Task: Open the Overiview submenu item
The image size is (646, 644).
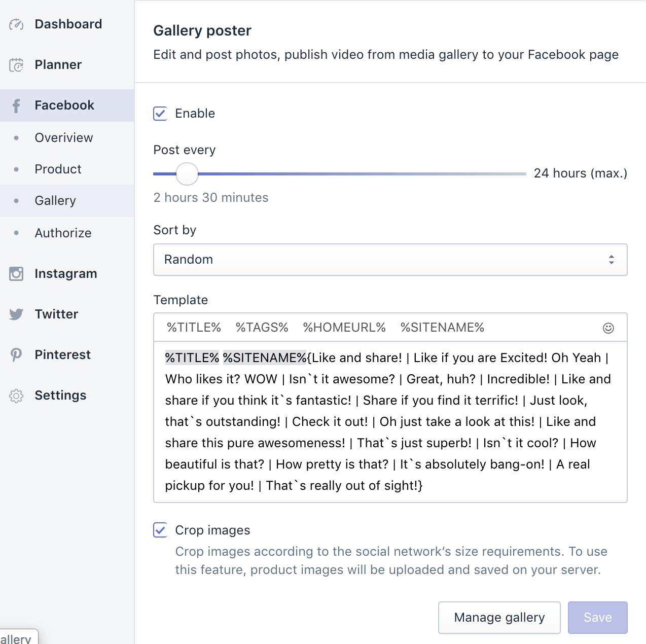Action: (64, 138)
